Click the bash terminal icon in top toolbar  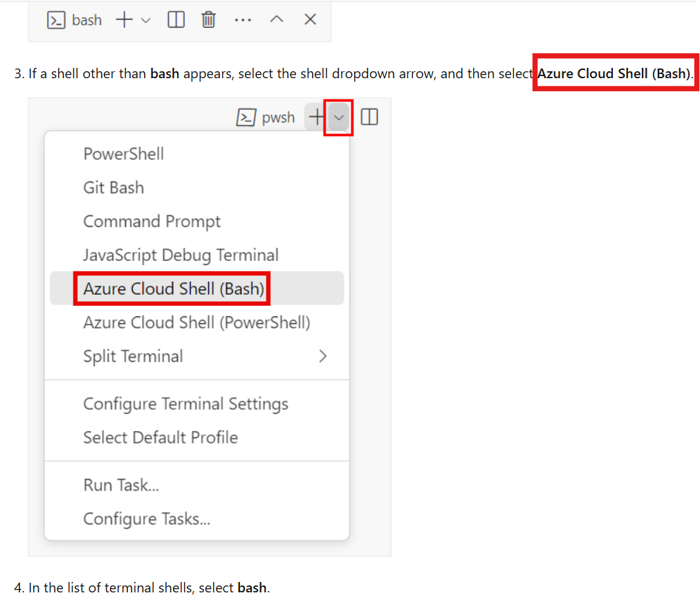[x=56, y=20]
